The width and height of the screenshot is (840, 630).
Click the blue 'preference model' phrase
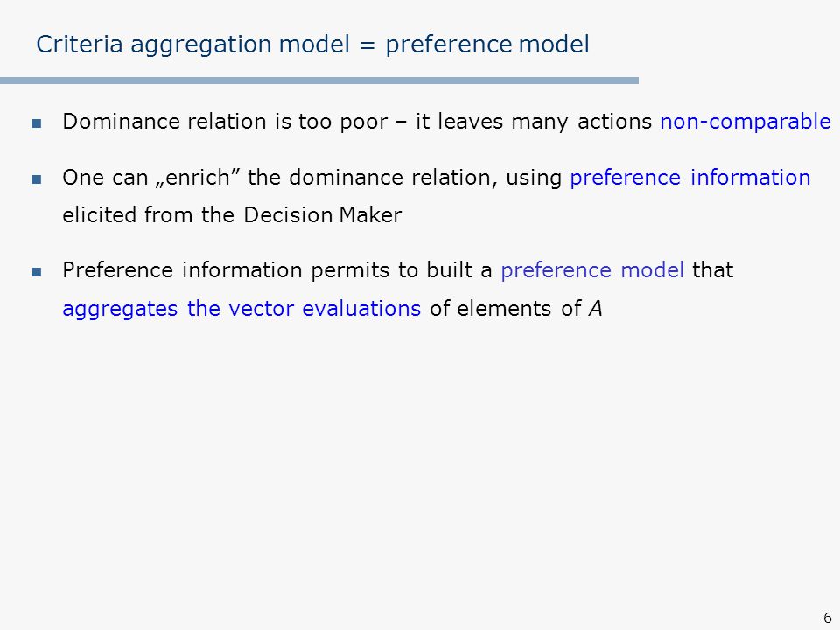[x=592, y=270]
